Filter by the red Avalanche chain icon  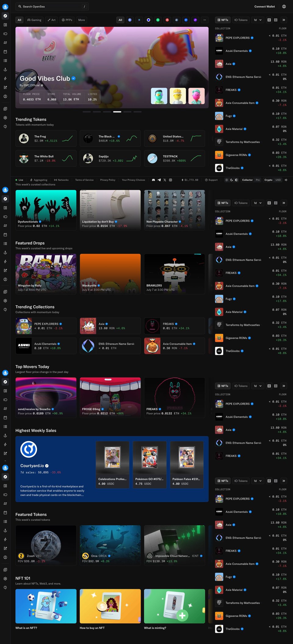(167, 20)
